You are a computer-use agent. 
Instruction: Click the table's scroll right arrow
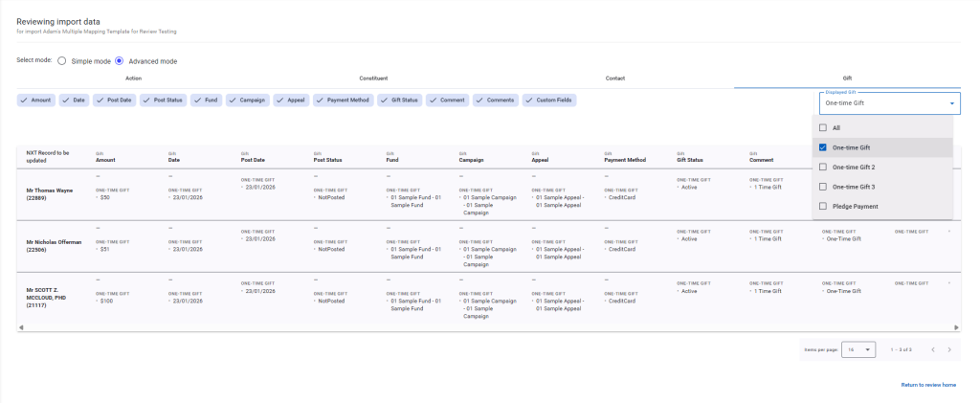(956, 327)
